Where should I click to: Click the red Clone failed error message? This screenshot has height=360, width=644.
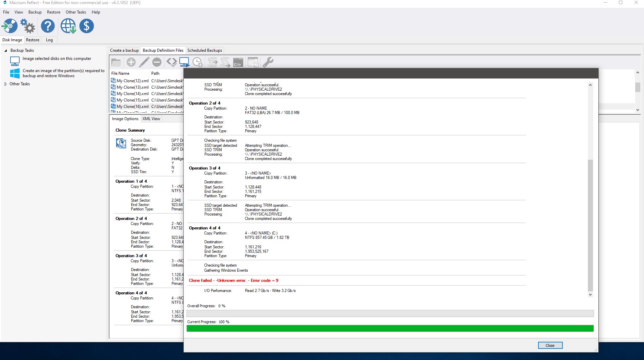point(234,280)
